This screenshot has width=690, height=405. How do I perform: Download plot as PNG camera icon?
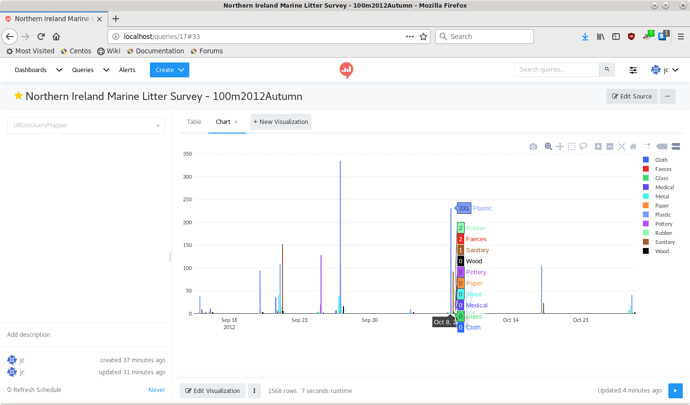533,147
